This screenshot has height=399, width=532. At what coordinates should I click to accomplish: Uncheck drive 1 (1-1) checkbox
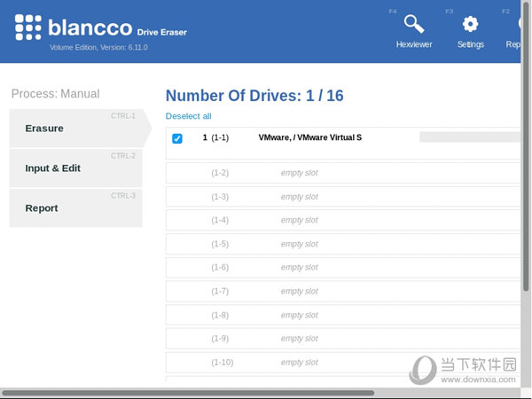click(177, 138)
